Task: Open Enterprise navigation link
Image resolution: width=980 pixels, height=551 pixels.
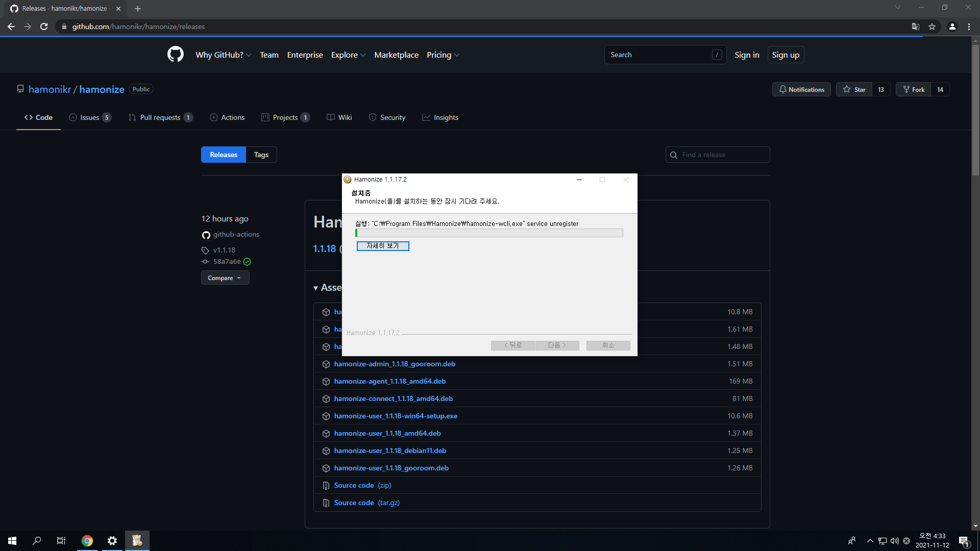Action: point(305,55)
